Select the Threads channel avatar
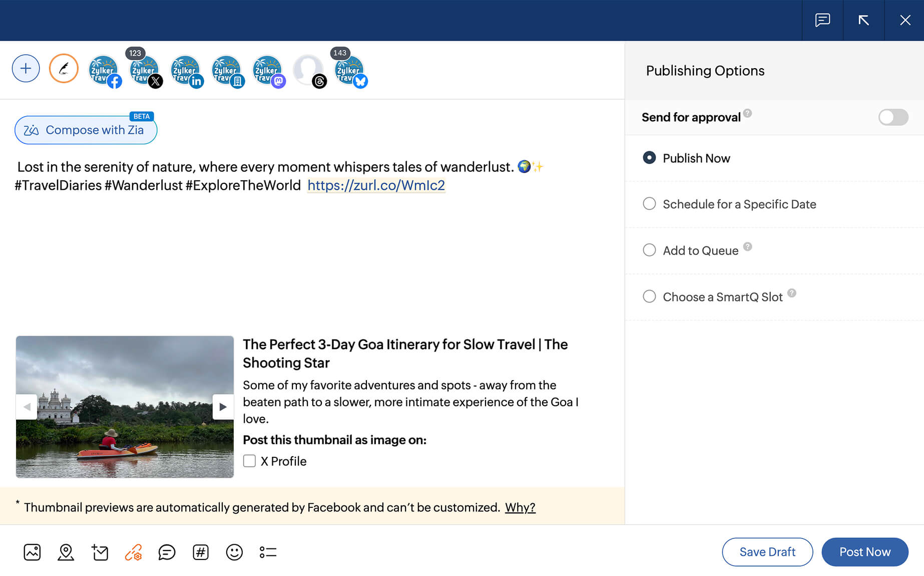Screen dimensions: 924x576 (x=309, y=71)
